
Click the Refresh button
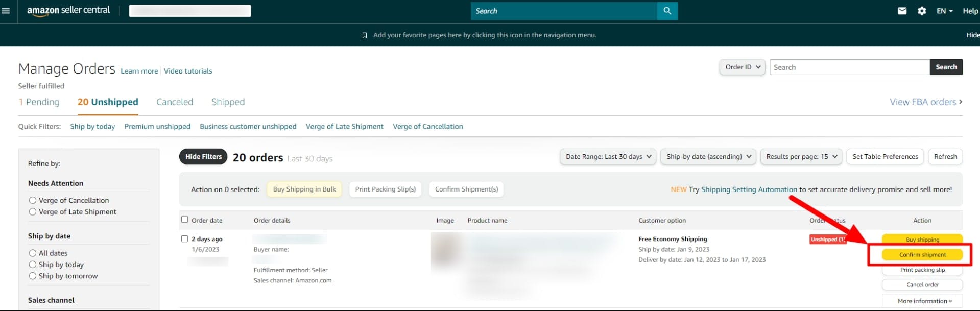point(945,157)
